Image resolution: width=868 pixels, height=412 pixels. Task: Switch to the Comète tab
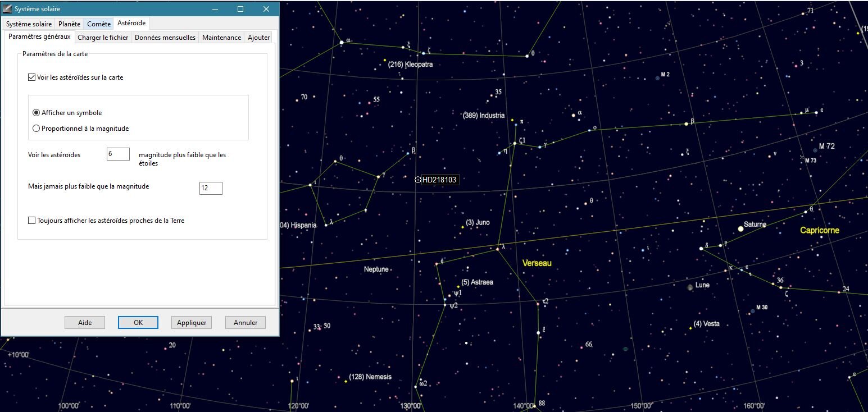[99, 24]
